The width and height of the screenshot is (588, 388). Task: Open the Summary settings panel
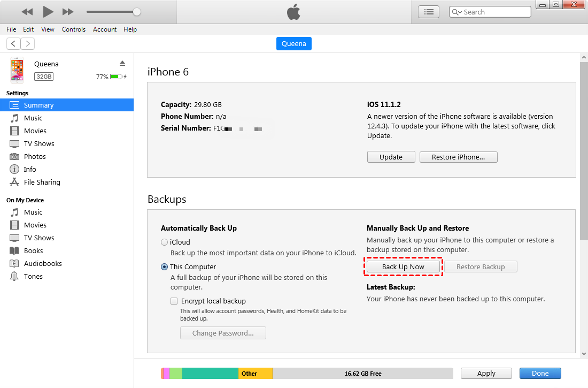coord(39,105)
